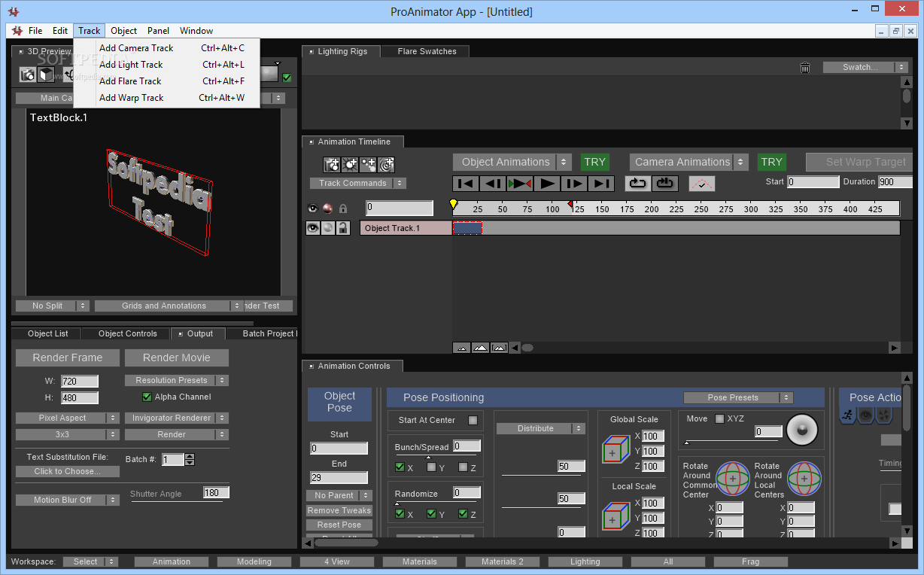Uncheck Randomize Z checkbox
This screenshot has width=924, height=575.
coord(463,514)
